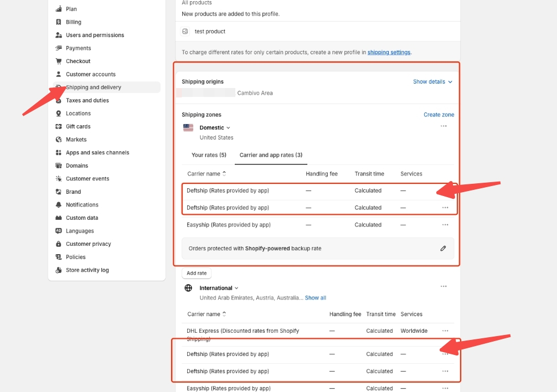Click Domestic Easyship (Rates provided by app)
Screen dimensions: 557x392
229,225
